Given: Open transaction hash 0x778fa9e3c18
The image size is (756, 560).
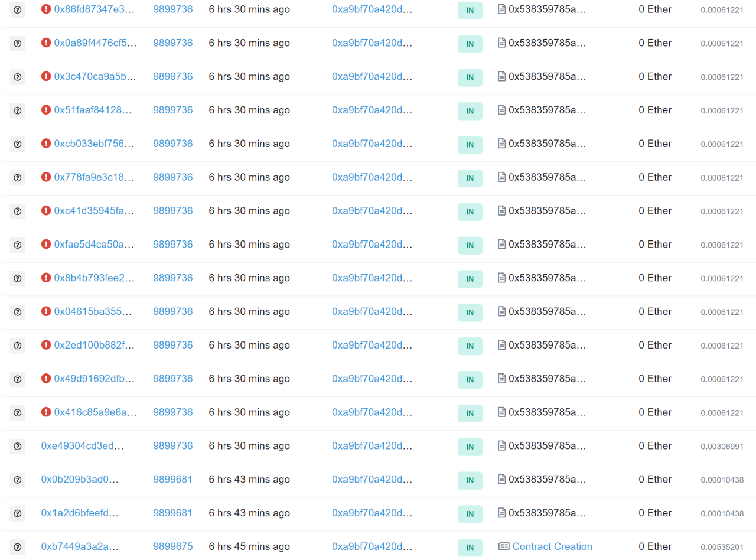Looking at the screenshot, I should tap(94, 177).
